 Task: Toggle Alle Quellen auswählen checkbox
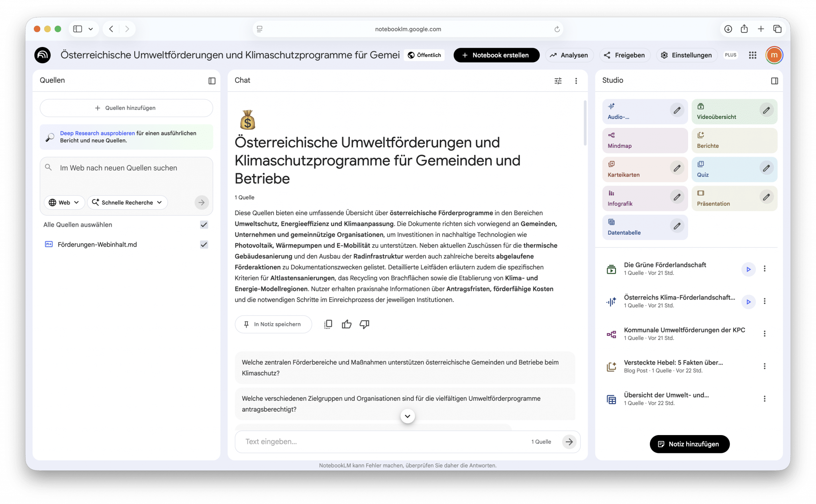pos(204,225)
